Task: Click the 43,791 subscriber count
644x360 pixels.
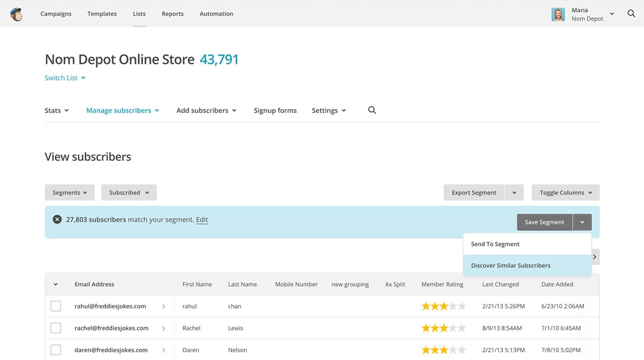Action: pyautogui.click(x=219, y=59)
